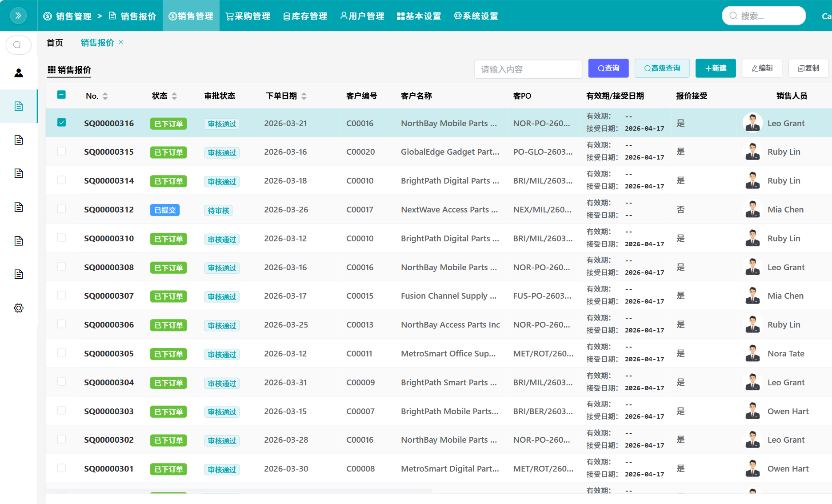
Task: Open the 采购管理 menu
Action: pyautogui.click(x=248, y=16)
